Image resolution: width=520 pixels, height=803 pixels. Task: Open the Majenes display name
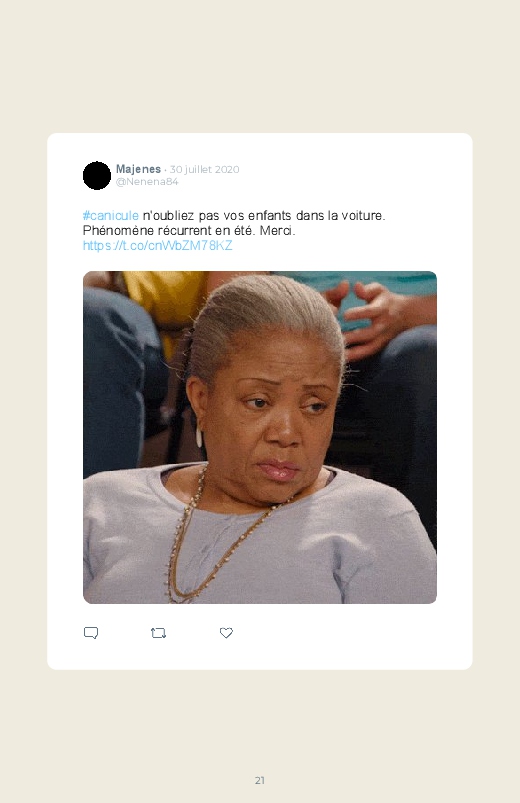[138, 169]
